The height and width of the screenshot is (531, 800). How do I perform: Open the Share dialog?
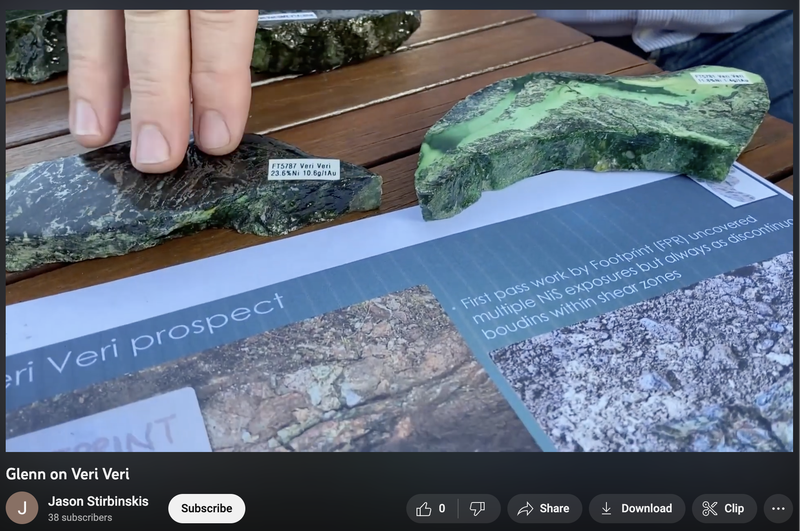click(x=544, y=509)
